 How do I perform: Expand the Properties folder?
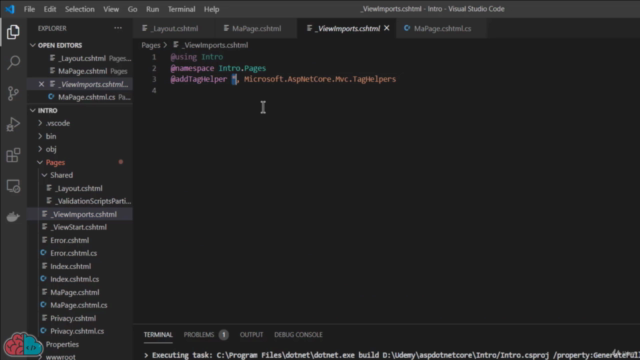[80, 344]
